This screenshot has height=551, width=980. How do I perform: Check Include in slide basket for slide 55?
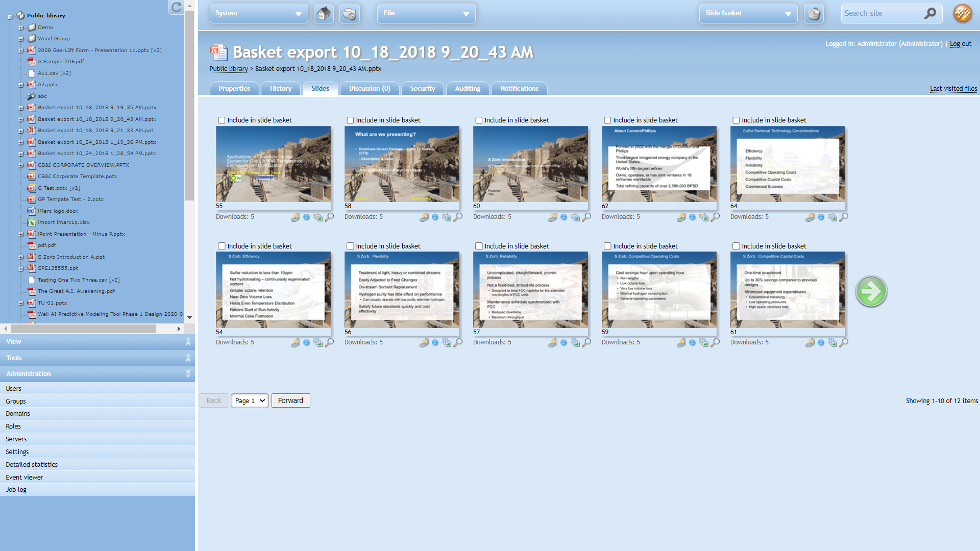click(222, 120)
